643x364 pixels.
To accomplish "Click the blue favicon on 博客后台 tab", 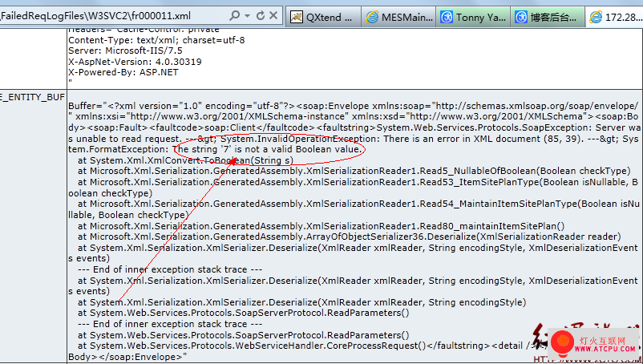I will [521, 17].
